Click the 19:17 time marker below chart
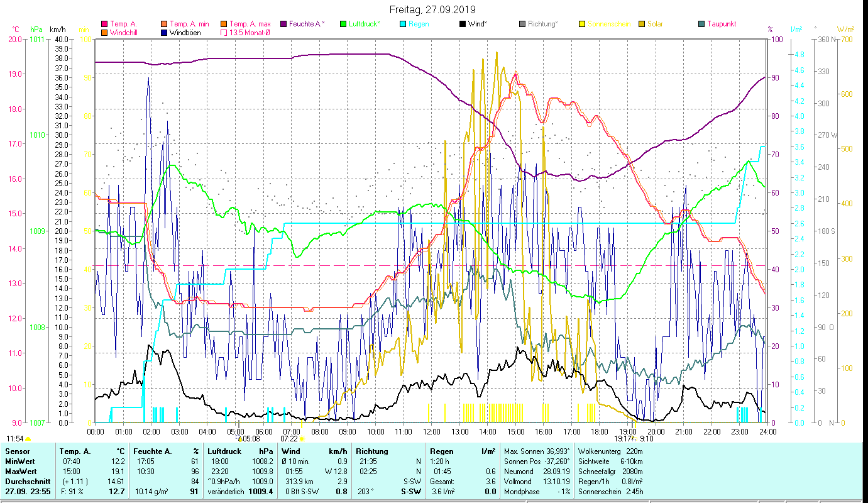This screenshot has width=868, height=503. click(x=623, y=439)
